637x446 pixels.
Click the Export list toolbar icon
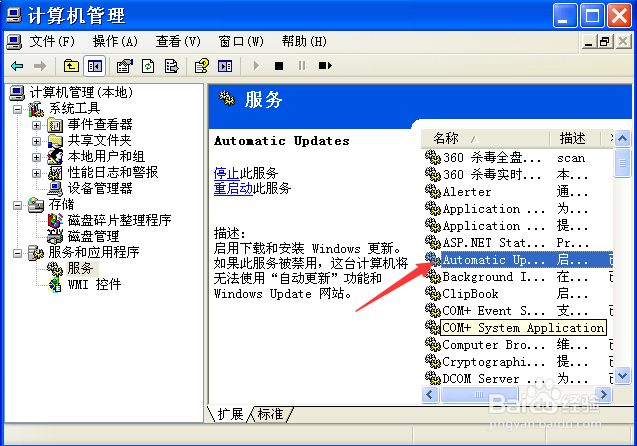[171, 66]
